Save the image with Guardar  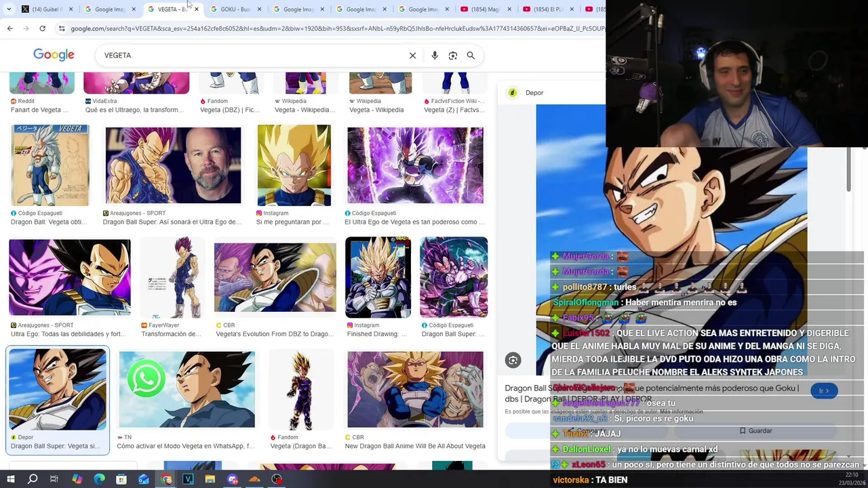[755, 431]
